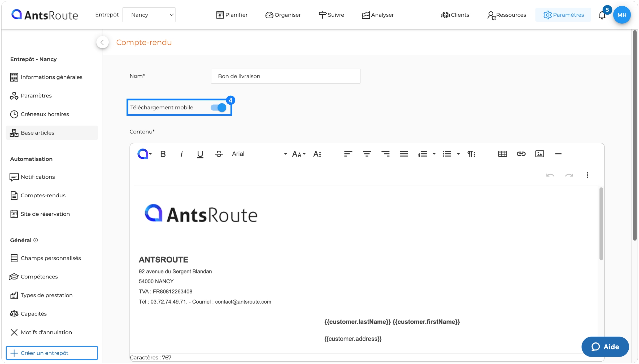This screenshot has height=364, width=639.
Task: Open the Arial font family dropdown
Action: 259,154
